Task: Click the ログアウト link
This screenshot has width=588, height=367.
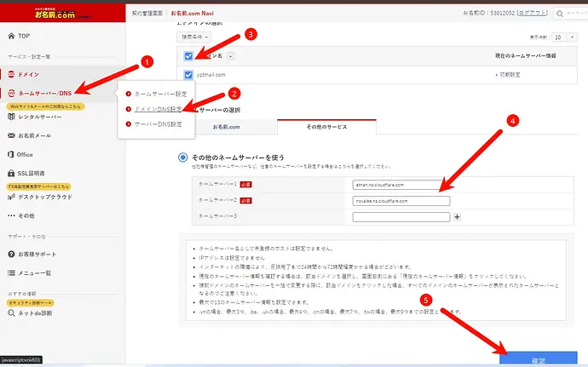Action: pyautogui.click(x=533, y=13)
